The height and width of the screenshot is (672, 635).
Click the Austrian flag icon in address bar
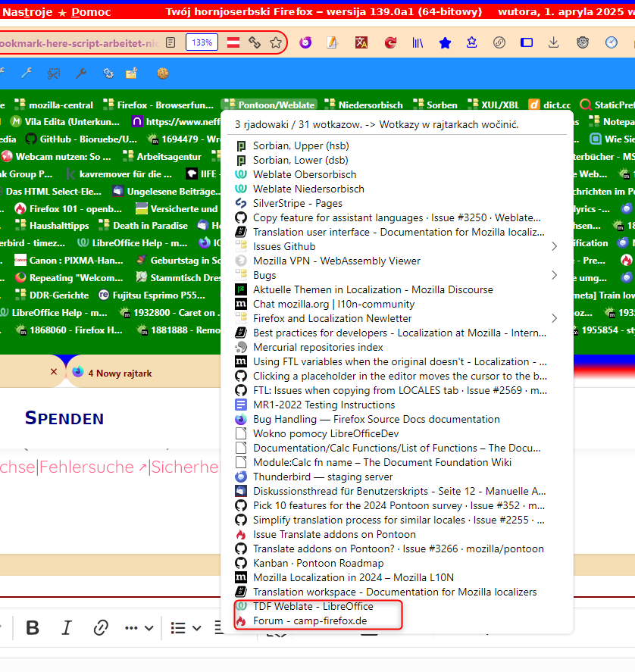point(234,42)
